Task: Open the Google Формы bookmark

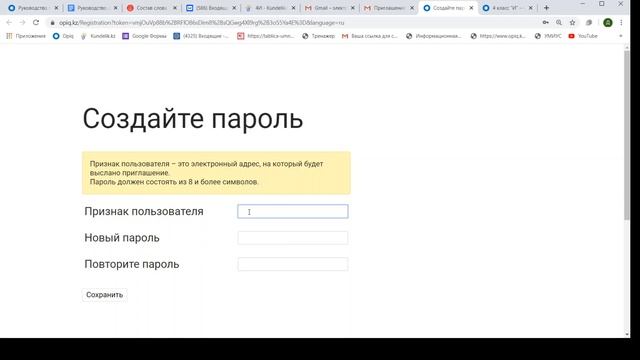Action: 144,36
